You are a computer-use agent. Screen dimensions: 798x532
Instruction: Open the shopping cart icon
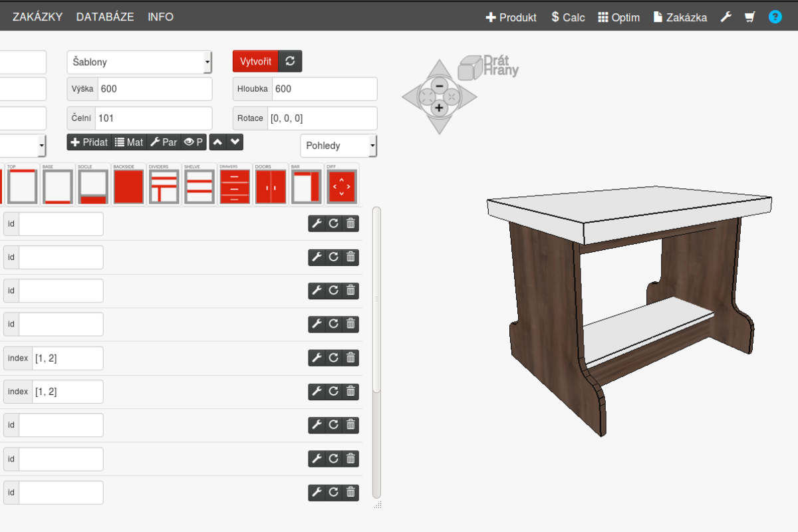point(750,17)
